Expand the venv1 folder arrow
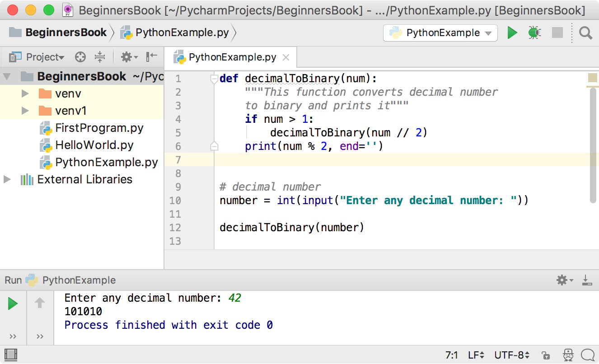 point(25,111)
